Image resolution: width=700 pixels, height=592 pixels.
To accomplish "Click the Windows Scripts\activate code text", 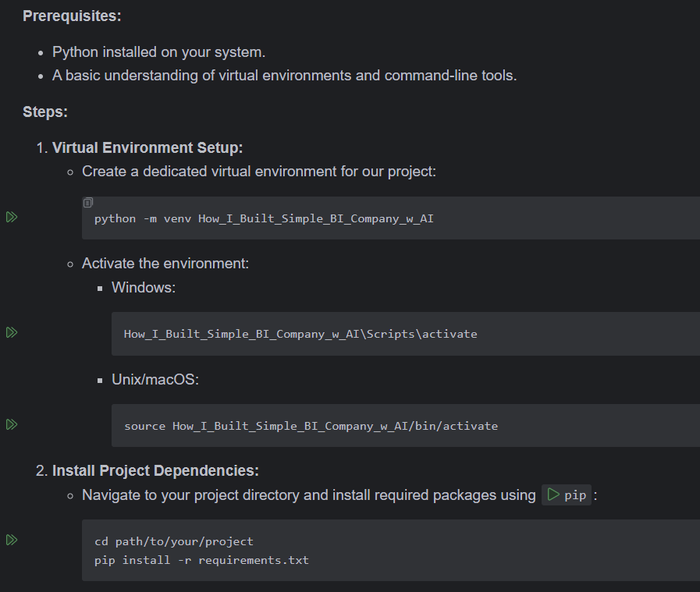I will click(x=300, y=334).
